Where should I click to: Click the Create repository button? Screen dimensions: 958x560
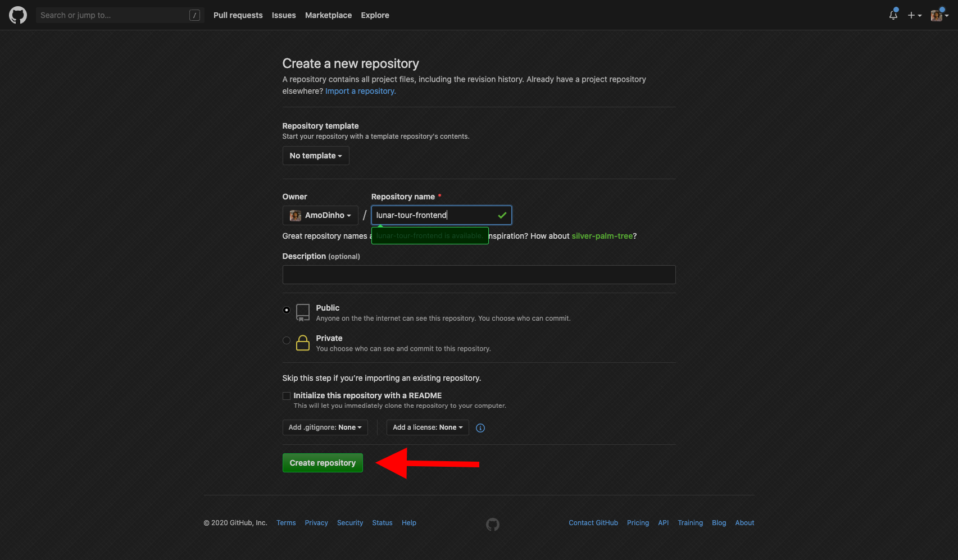tap(323, 463)
